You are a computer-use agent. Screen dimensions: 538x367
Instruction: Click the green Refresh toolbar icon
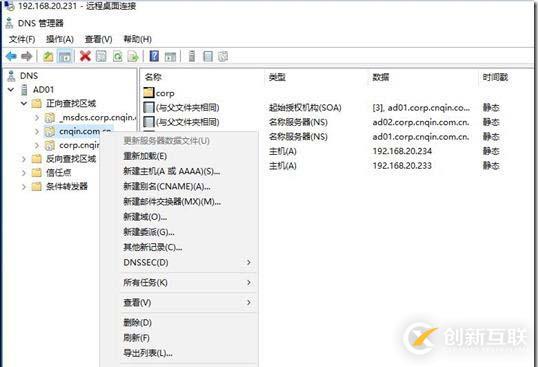117,56
